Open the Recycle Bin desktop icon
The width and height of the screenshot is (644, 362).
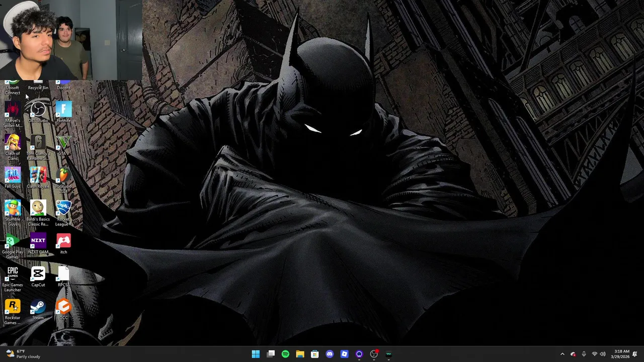38,86
